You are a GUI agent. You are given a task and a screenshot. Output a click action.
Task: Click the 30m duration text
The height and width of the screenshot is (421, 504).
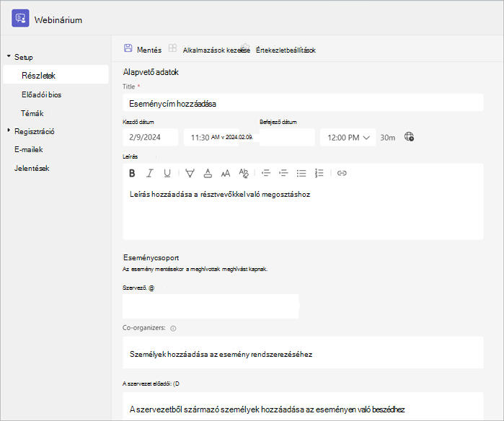(388, 138)
